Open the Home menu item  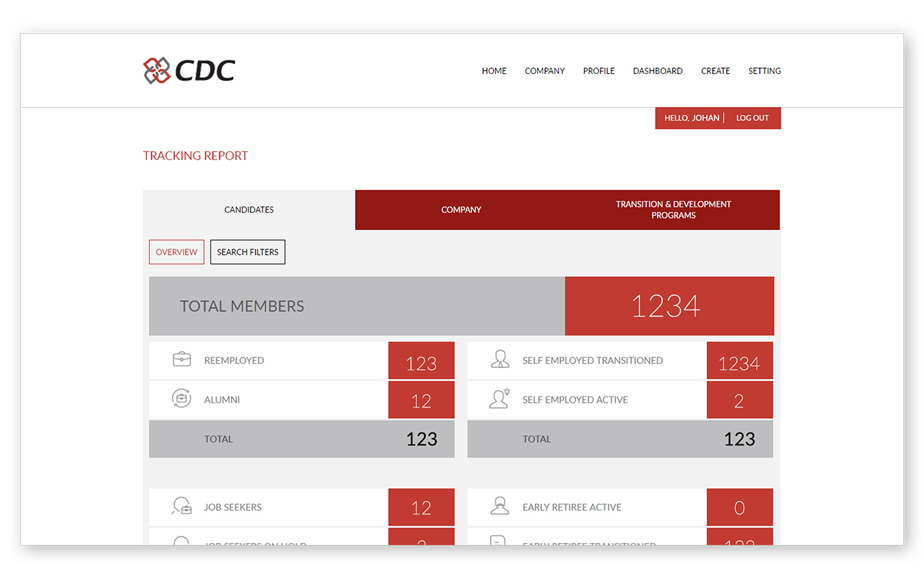(x=494, y=71)
